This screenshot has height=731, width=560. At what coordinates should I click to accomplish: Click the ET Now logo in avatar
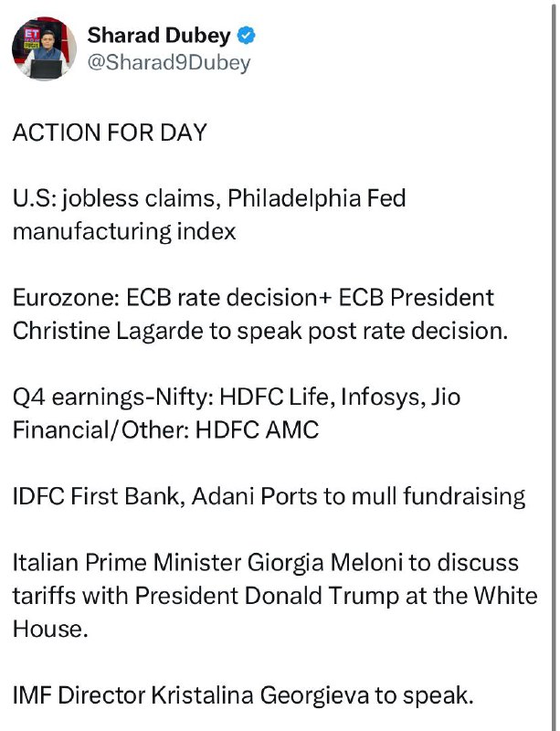point(32,37)
